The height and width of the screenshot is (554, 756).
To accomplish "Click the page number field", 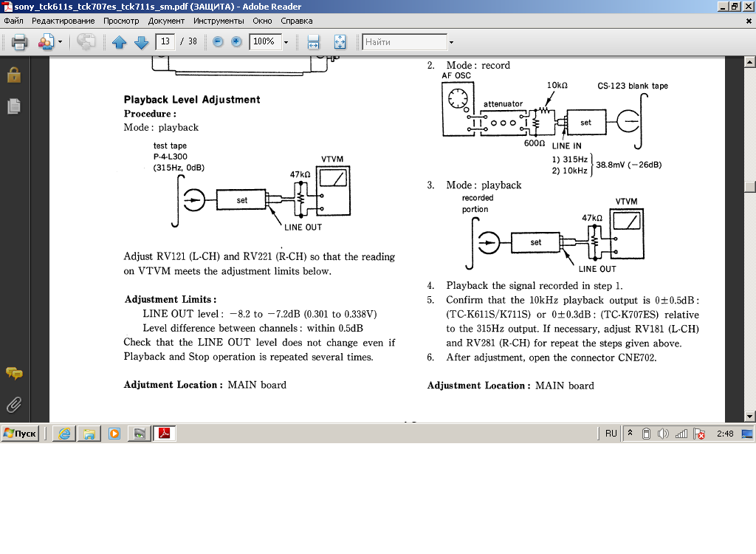I will pos(165,42).
